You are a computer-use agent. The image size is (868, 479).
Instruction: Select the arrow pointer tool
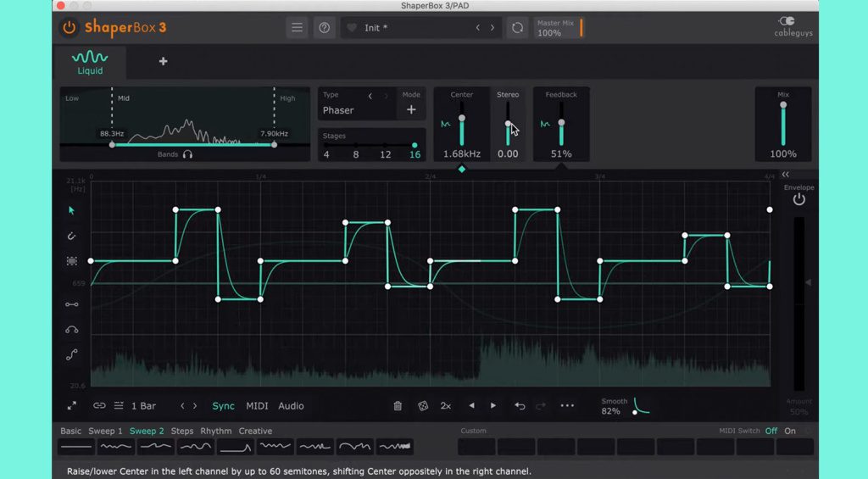[72, 210]
